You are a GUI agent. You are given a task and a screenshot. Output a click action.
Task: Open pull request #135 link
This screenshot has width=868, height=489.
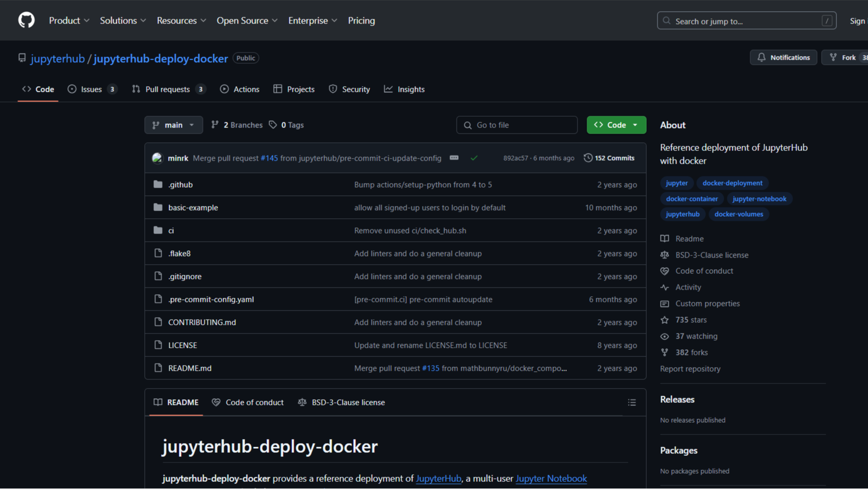click(431, 368)
